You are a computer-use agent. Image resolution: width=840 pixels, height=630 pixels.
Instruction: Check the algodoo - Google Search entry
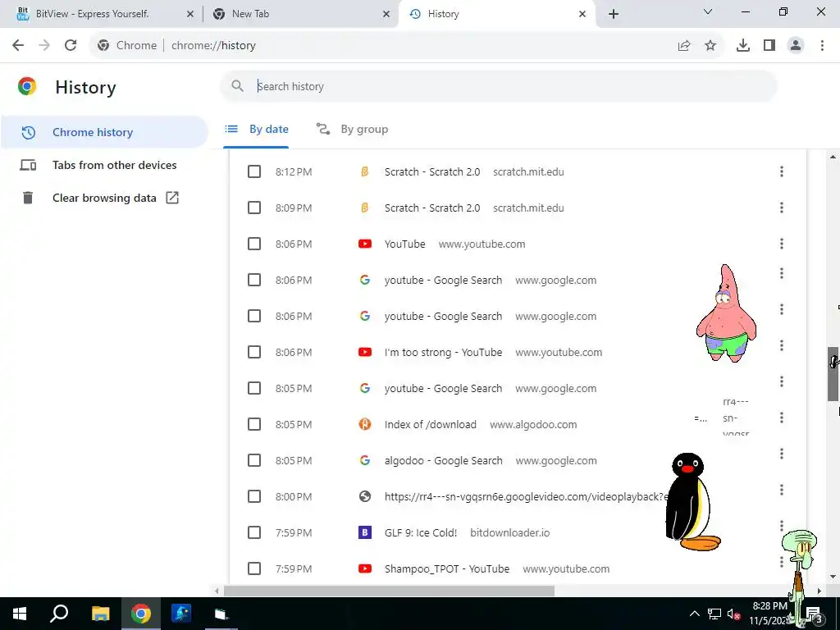coord(254,460)
